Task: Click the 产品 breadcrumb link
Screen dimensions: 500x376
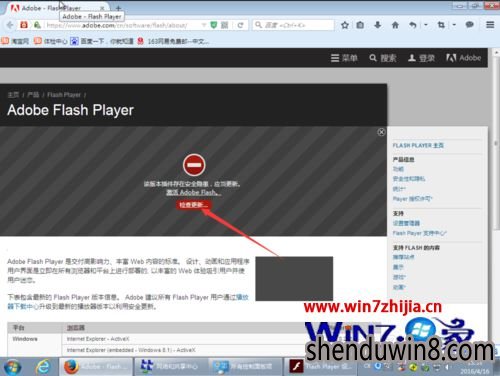Action: click(x=33, y=95)
